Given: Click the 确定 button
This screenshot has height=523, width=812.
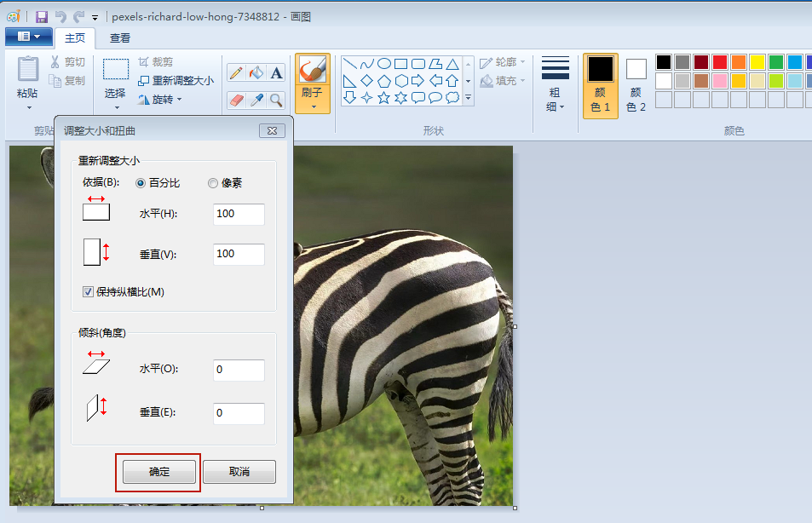Looking at the screenshot, I should [159, 472].
